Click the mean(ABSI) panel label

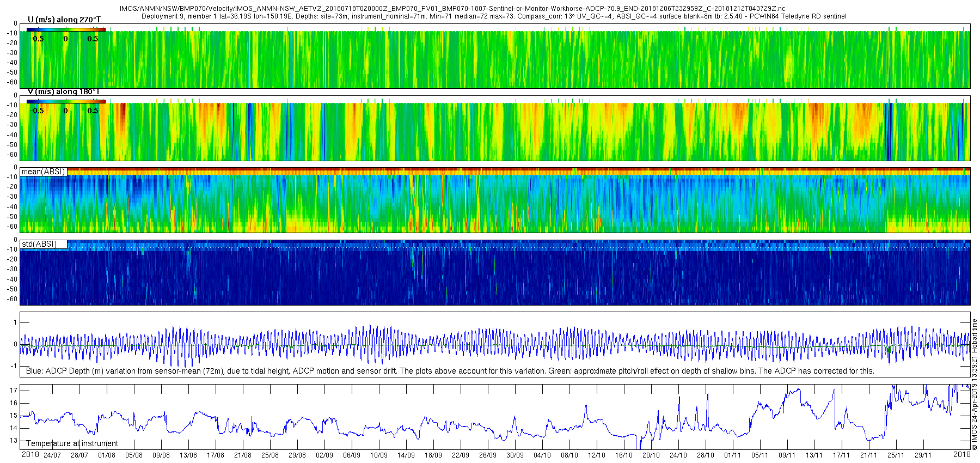pos(44,172)
